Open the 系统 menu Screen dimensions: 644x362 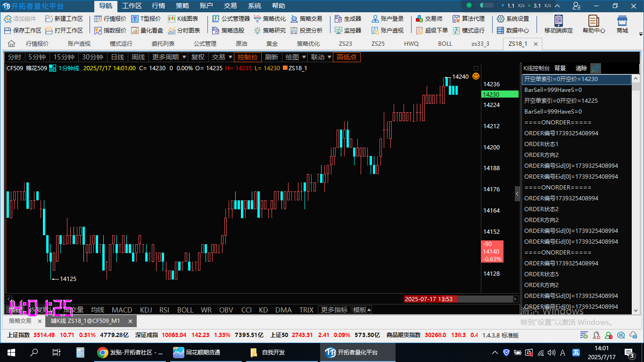[x=255, y=6]
